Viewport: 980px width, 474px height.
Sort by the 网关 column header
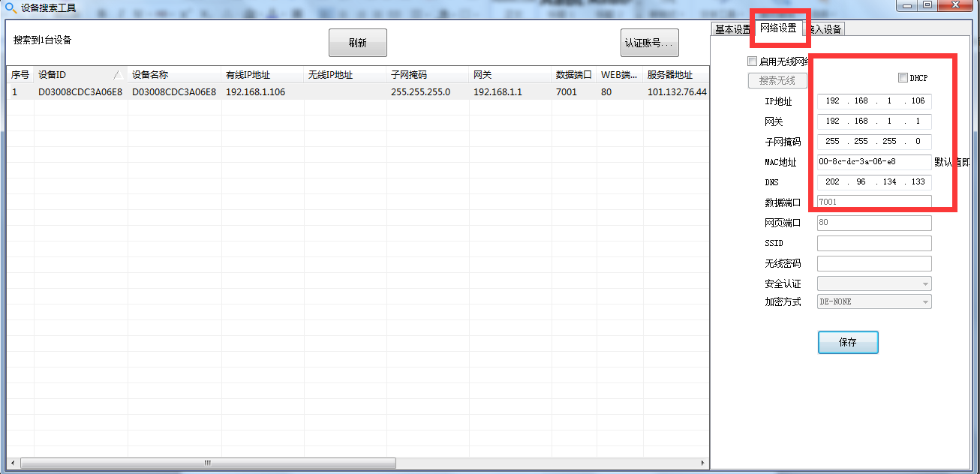(x=510, y=75)
